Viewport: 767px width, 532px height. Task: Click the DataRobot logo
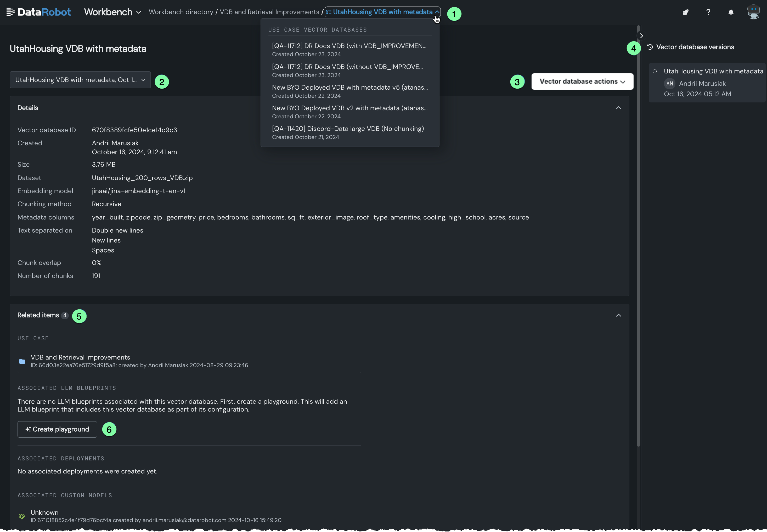point(39,12)
